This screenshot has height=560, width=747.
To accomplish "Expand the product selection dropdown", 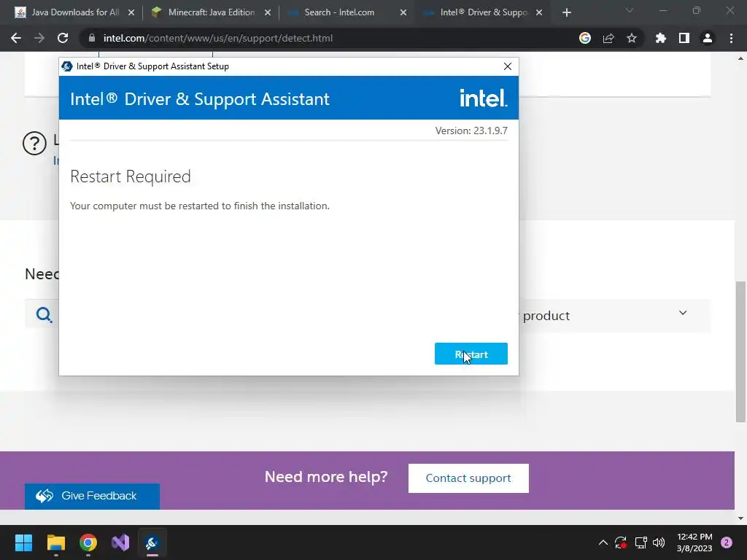I will click(x=683, y=313).
